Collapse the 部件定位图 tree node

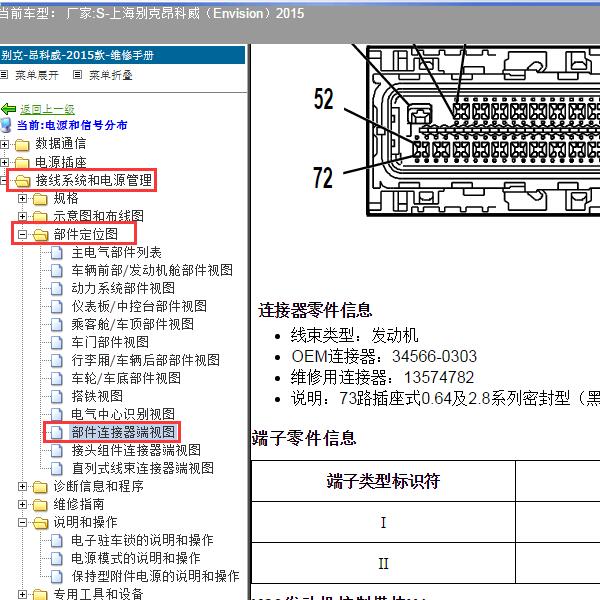coord(23,234)
